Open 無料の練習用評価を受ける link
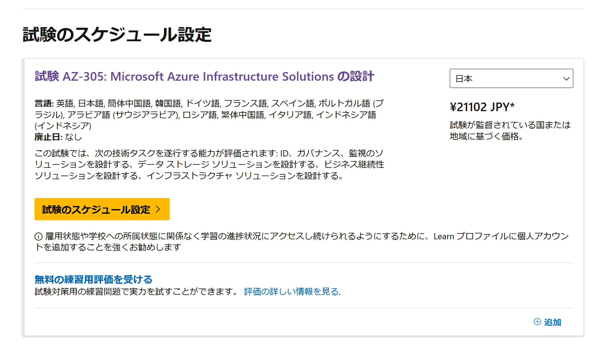The width and height of the screenshot is (615, 364). pos(93,279)
